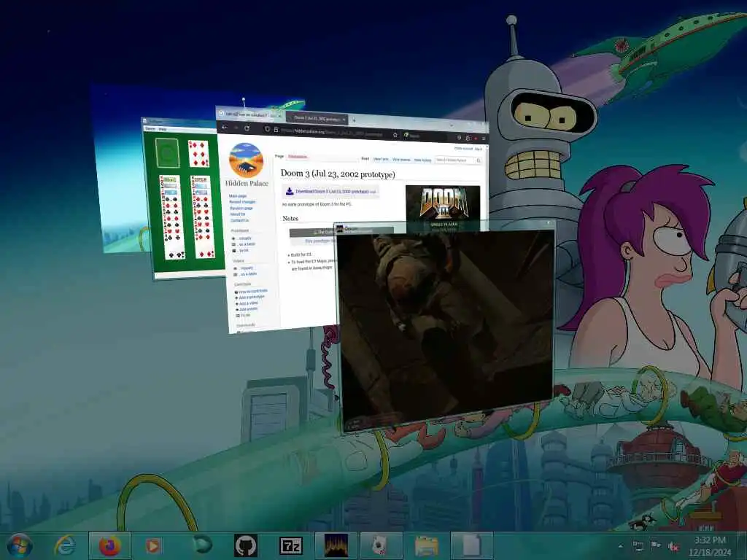Click the empty Solitaire stock pile

point(167,153)
